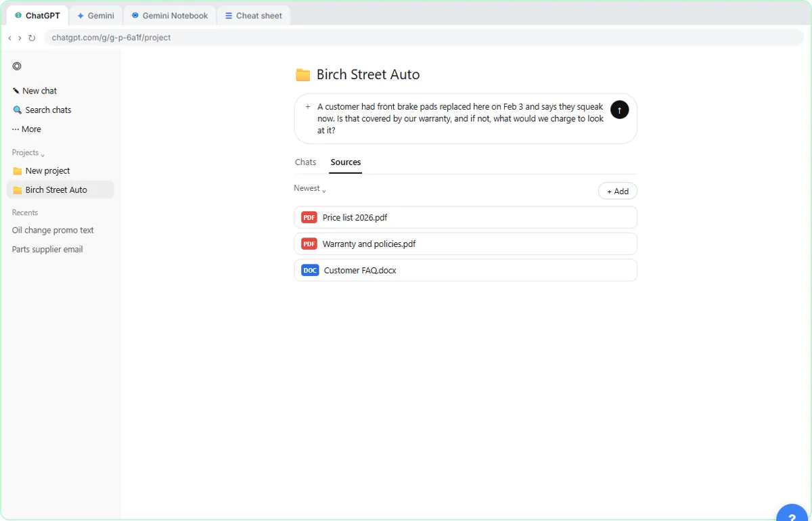The height and width of the screenshot is (521, 812).
Task: Click the large folder icon beside project title
Action: pyautogui.click(x=303, y=75)
